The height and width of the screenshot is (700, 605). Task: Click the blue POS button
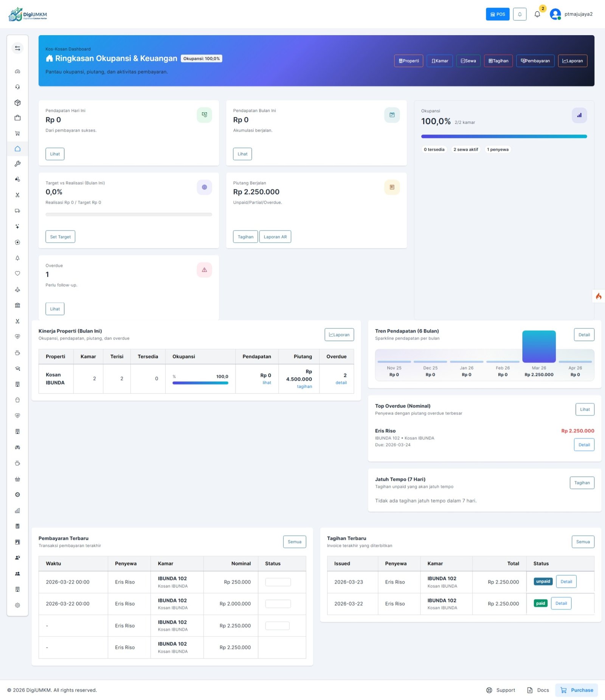(x=497, y=14)
